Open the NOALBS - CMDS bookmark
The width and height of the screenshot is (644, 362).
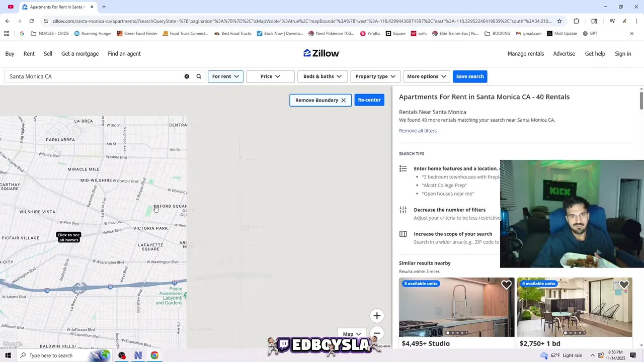pyautogui.click(x=49, y=34)
